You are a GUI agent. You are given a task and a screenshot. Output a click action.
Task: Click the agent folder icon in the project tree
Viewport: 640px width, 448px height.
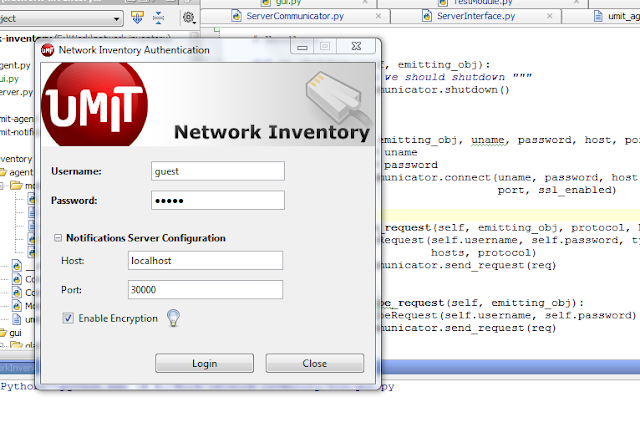3,172
